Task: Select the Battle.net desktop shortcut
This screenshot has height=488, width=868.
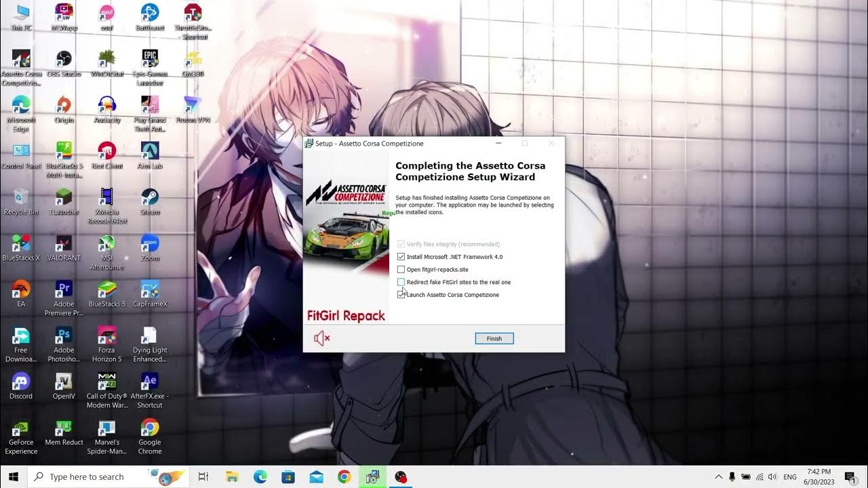Action: tap(150, 18)
